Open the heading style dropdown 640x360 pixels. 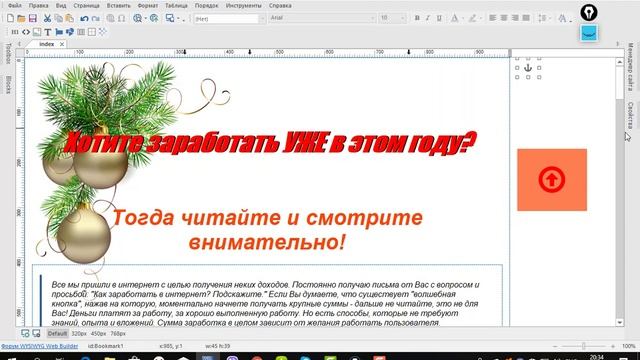click(229, 18)
